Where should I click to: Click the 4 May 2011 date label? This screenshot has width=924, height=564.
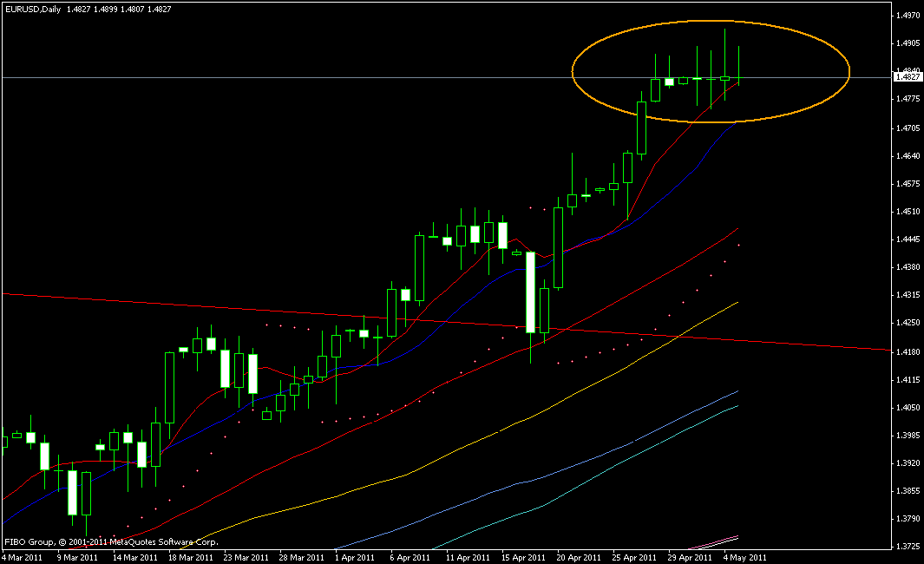746,556
